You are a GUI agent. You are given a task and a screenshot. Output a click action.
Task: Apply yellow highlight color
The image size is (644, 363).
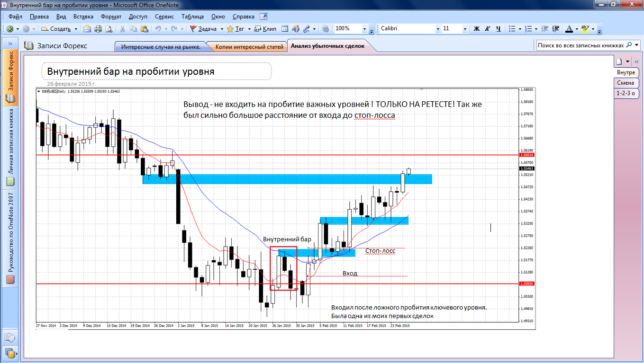coord(585,29)
